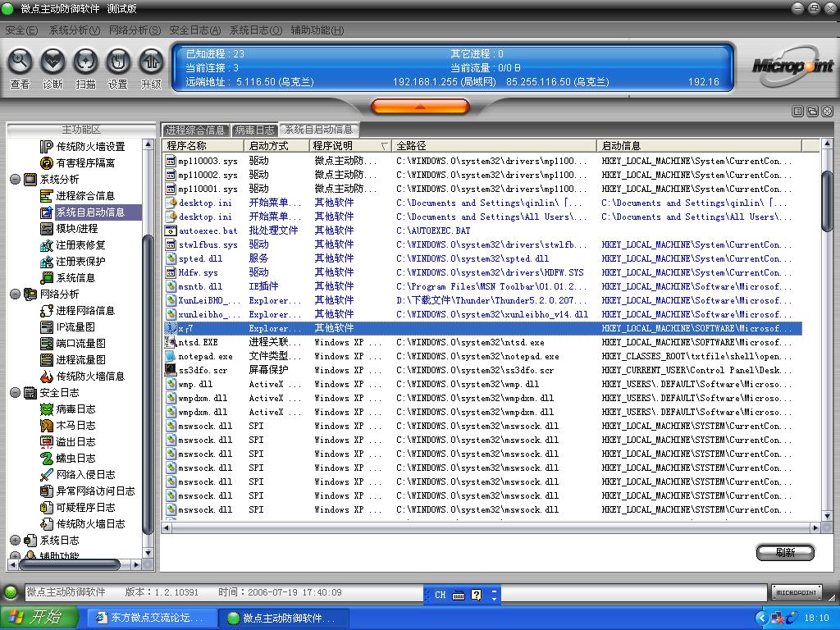The image size is (840, 630).
Task: Open the 诊断 diagnose toolbar icon
Action: coord(52,61)
